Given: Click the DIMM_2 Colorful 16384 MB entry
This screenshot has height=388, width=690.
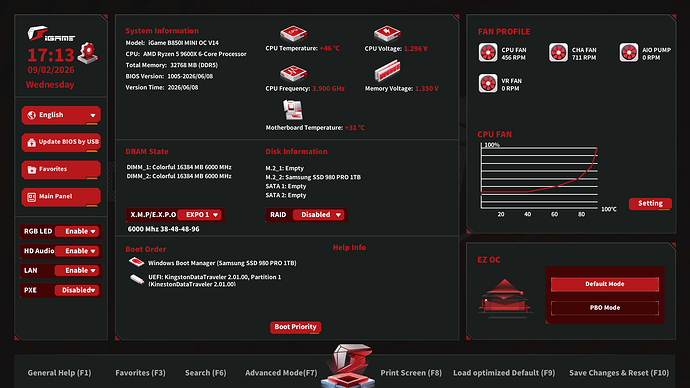Looking at the screenshot, I should [x=179, y=176].
